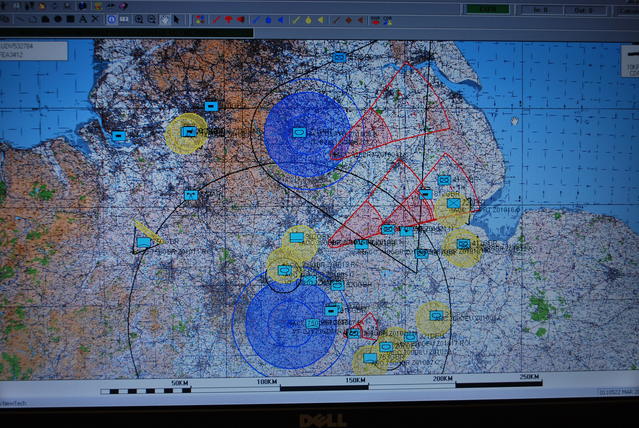Open the multi-colored palette icon in toolbar
The height and width of the screenshot is (428, 639).
tap(198, 19)
